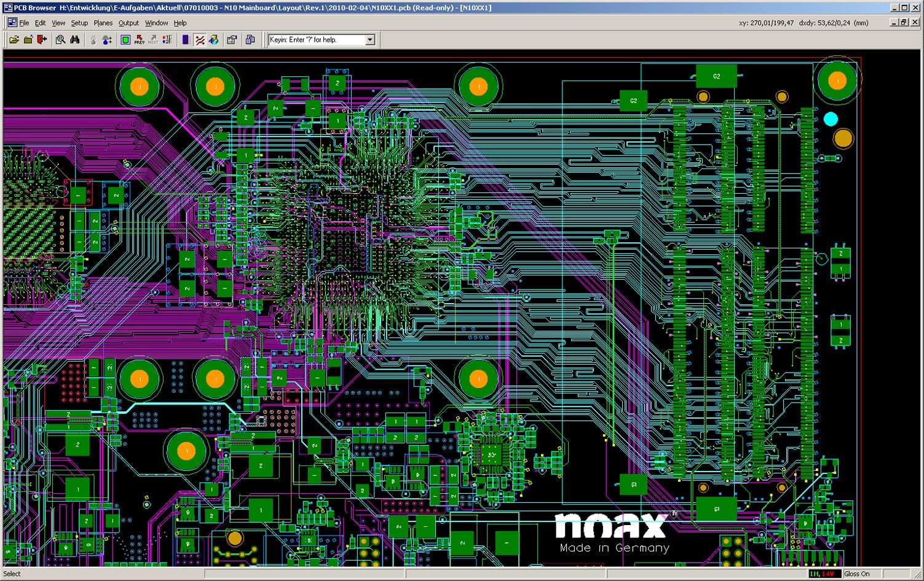Open the Planes menu

click(x=103, y=23)
